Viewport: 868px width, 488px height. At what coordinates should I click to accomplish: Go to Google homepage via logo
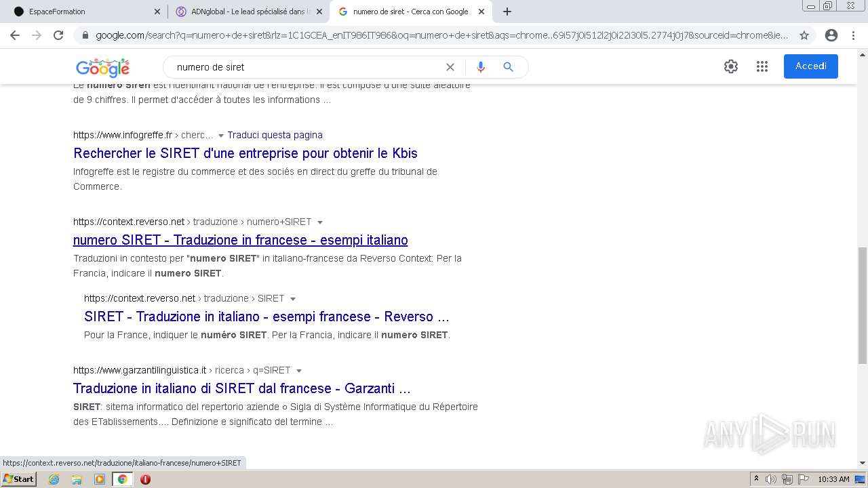point(102,67)
